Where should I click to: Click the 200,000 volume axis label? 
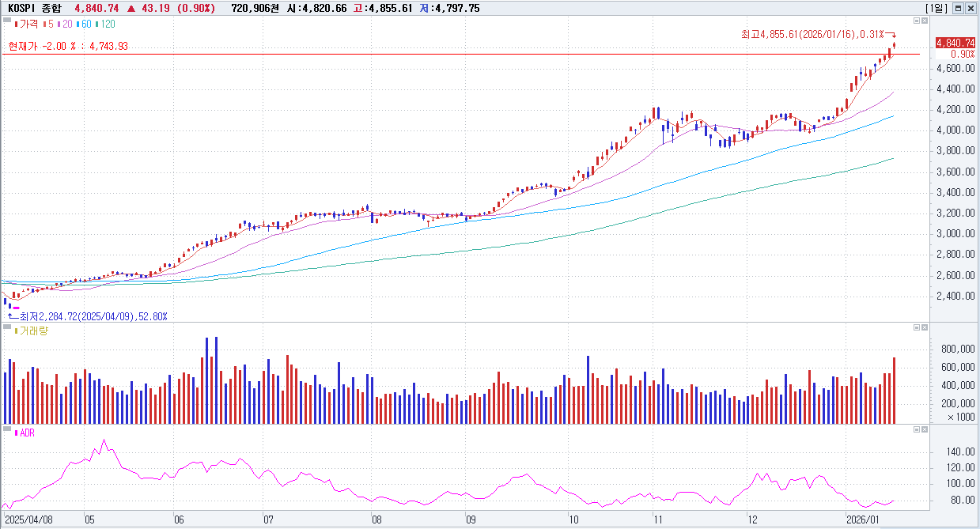coord(957,403)
